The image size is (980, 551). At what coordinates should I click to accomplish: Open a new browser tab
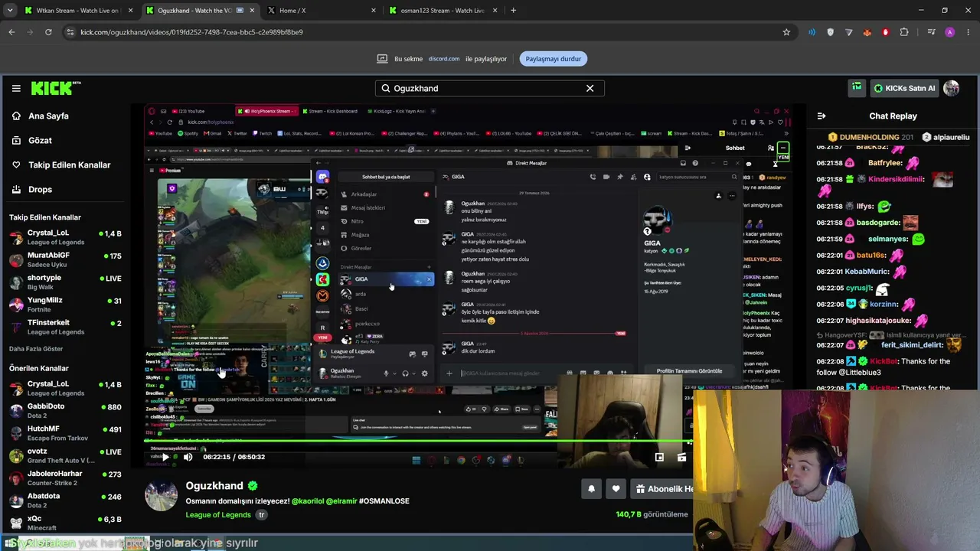(x=513, y=11)
